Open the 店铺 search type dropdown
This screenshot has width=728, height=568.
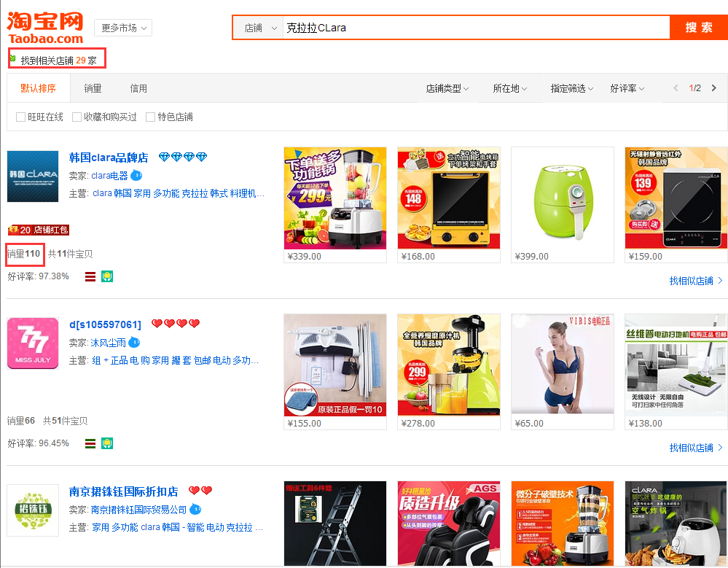point(258,28)
